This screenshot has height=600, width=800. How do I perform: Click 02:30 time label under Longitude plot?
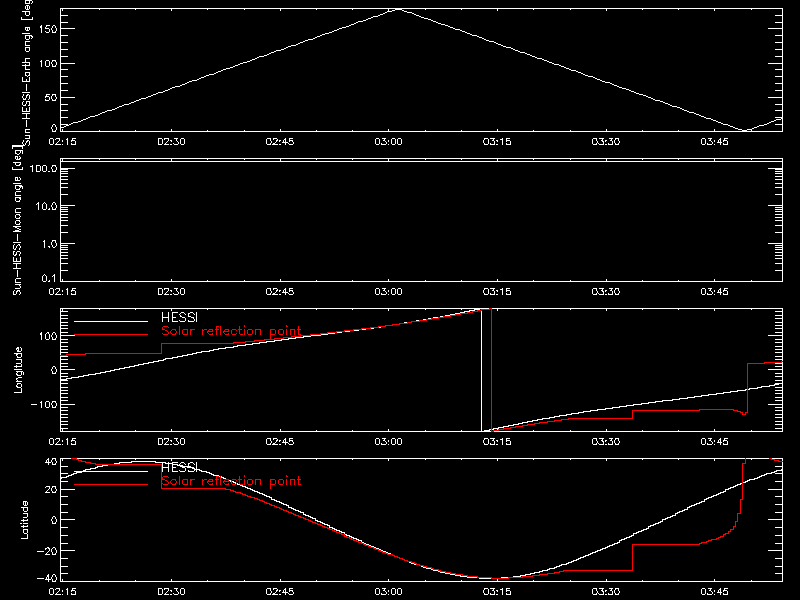coord(171,441)
